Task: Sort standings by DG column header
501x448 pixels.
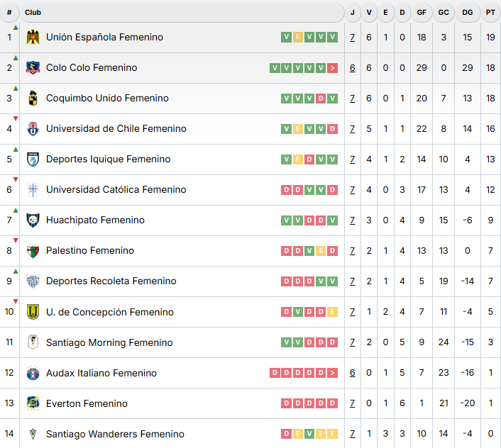Action: coord(467,12)
